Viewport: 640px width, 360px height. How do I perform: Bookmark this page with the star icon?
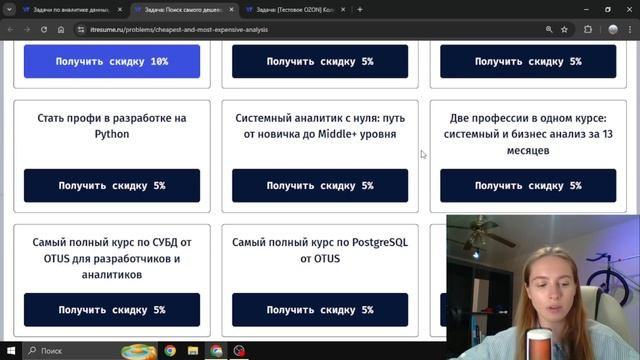[564, 29]
